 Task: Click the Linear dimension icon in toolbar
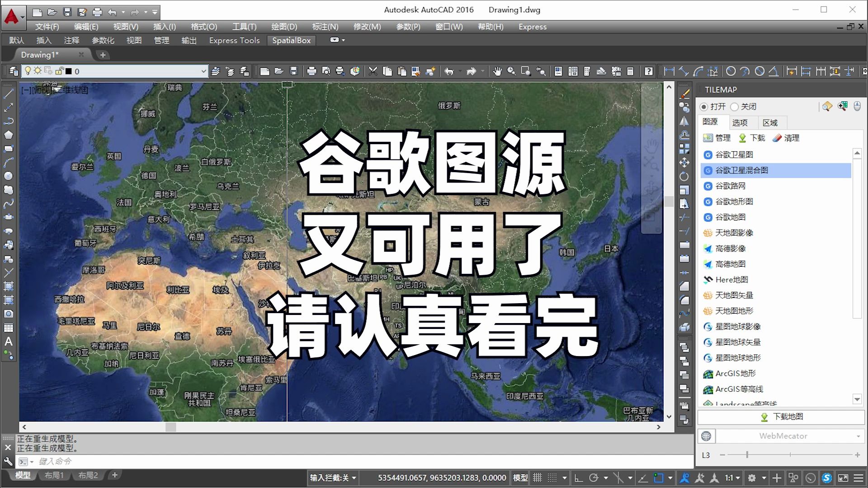(670, 71)
